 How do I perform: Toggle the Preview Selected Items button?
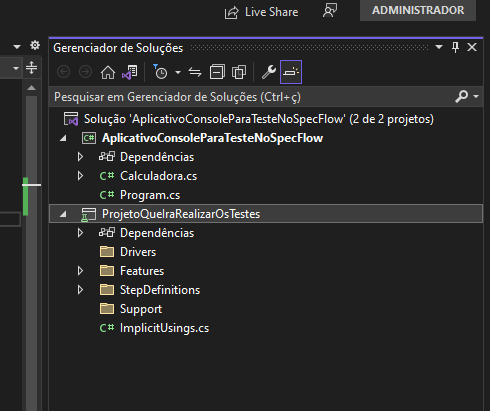(x=291, y=72)
